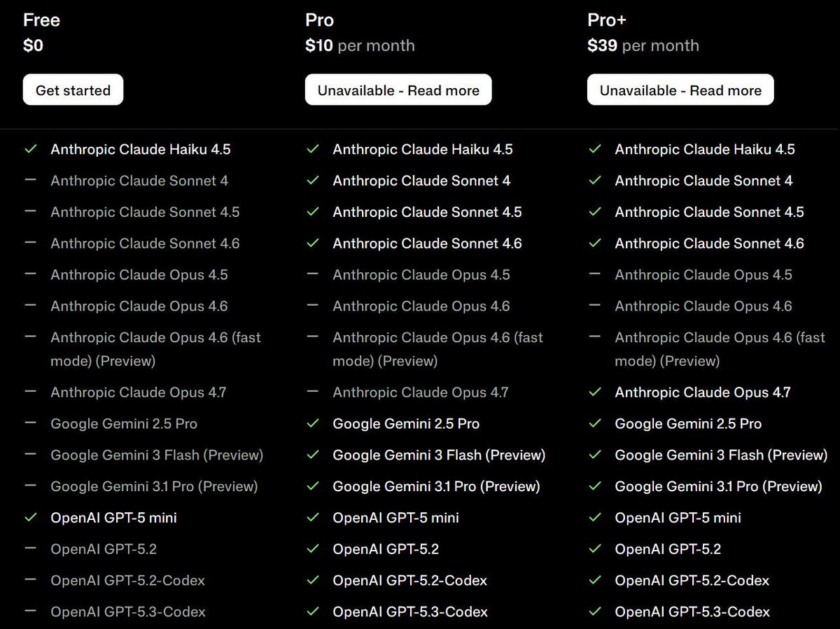Open Unavailable - Read more under Pro plan
Image resolution: width=840 pixels, height=629 pixels.
398,90
